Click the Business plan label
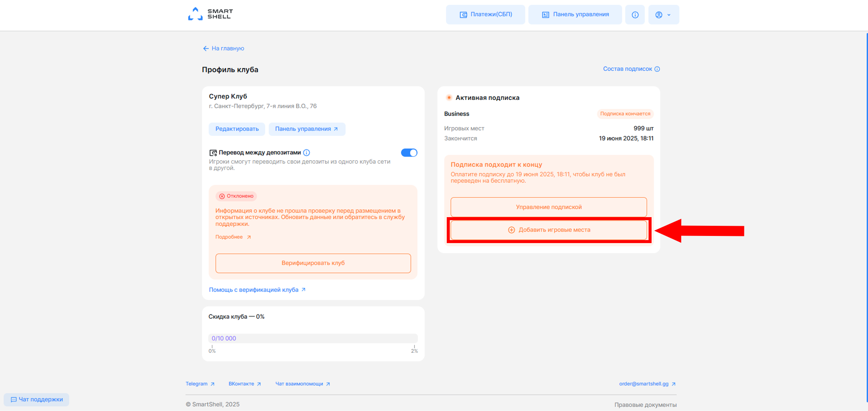 click(x=457, y=114)
